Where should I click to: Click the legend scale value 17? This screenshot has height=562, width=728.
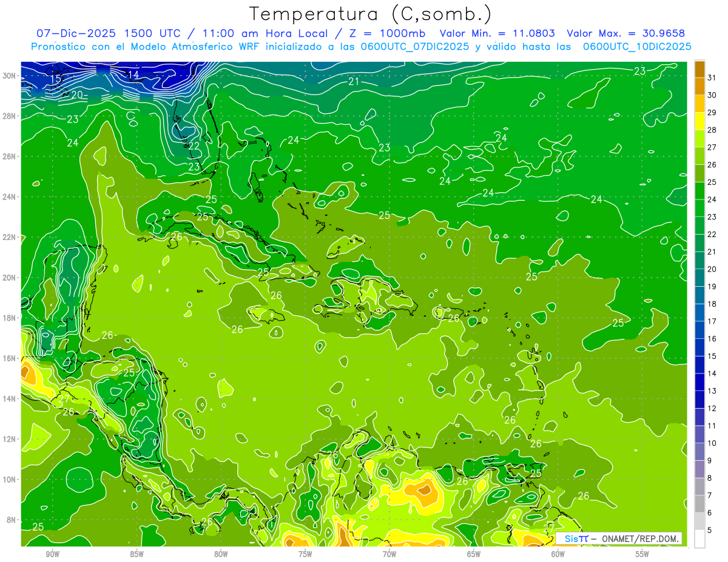pos(712,321)
